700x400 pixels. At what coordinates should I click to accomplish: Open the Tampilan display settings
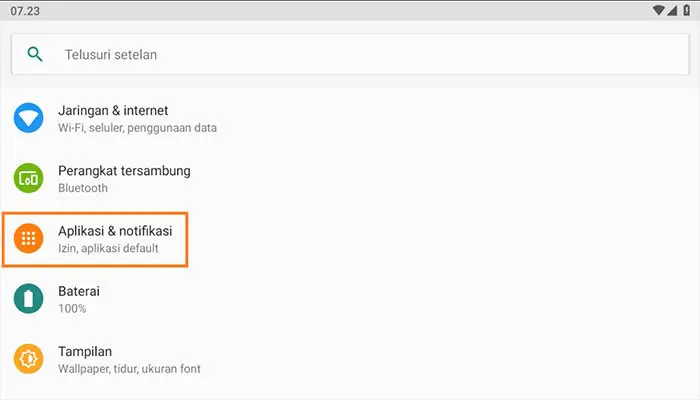(x=85, y=351)
